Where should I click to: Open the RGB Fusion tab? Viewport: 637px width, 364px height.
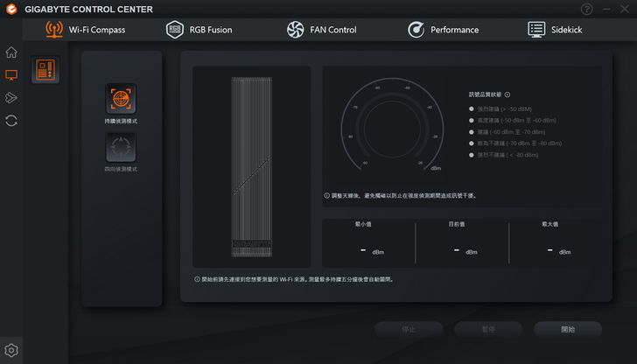pos(199,30)
